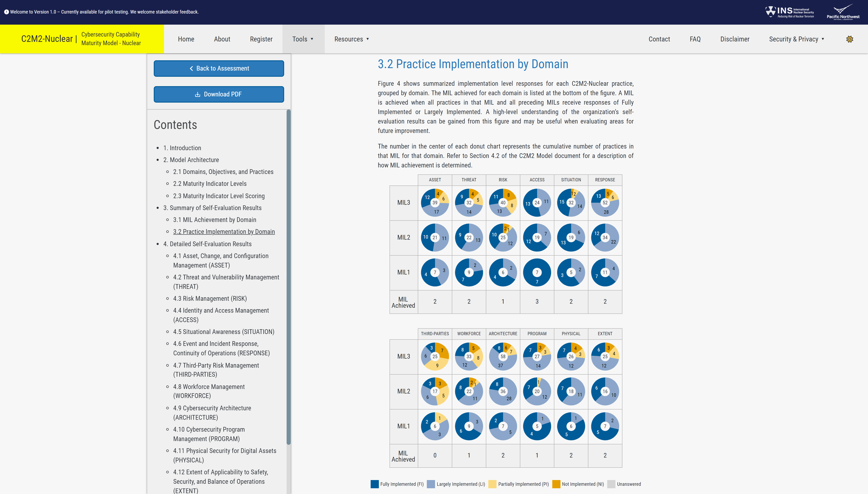Click the THIRD-PARTIES MIL3 donut chart

435,356
